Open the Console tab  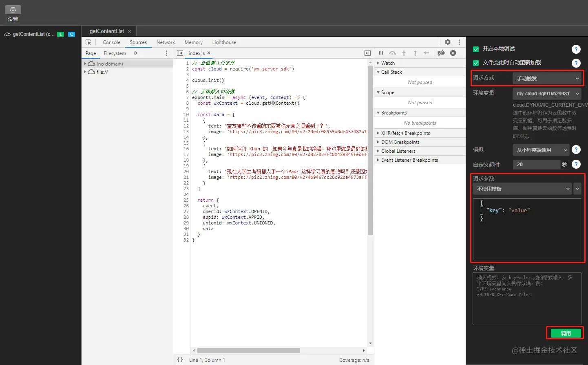[x=111, y=42]
